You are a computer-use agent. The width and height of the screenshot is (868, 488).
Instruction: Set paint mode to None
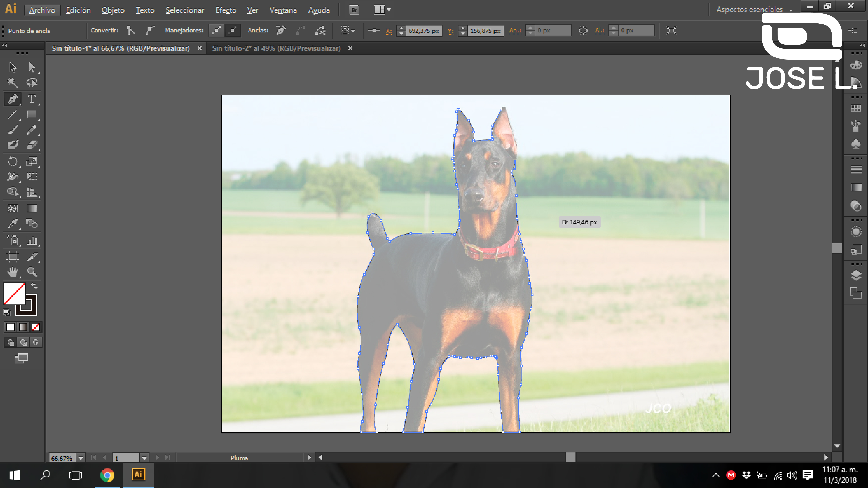click(x=36, y=327)
